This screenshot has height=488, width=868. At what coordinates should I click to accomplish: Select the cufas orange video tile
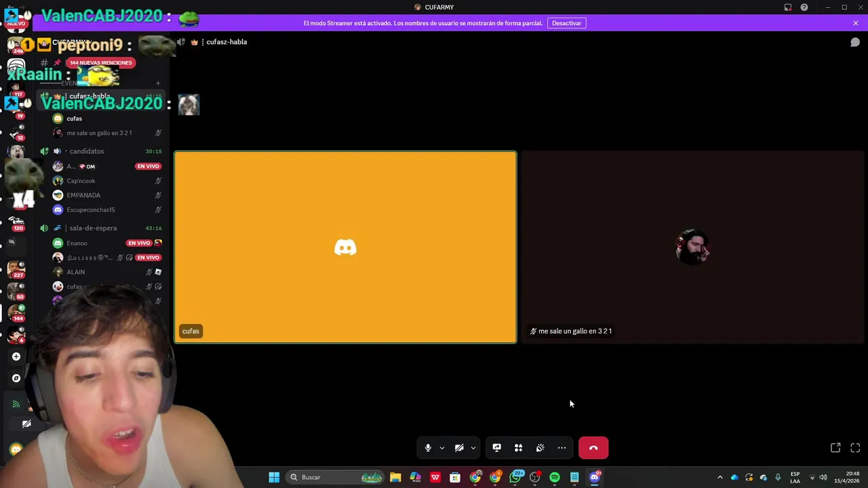pyautogui.click(x=345, y=247)
